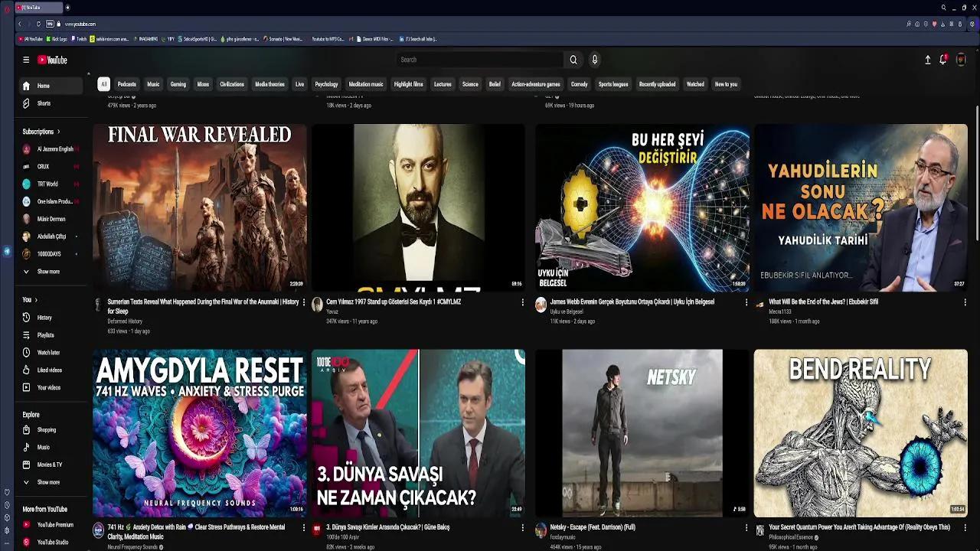Image resolution: width=980 pixels, height=551 pixels.
Task: Open Music under Explore
Action: (51, 448)
